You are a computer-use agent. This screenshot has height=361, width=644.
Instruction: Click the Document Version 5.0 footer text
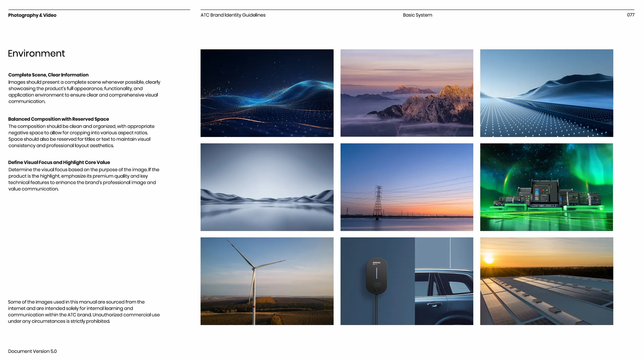tap(32, 351)
